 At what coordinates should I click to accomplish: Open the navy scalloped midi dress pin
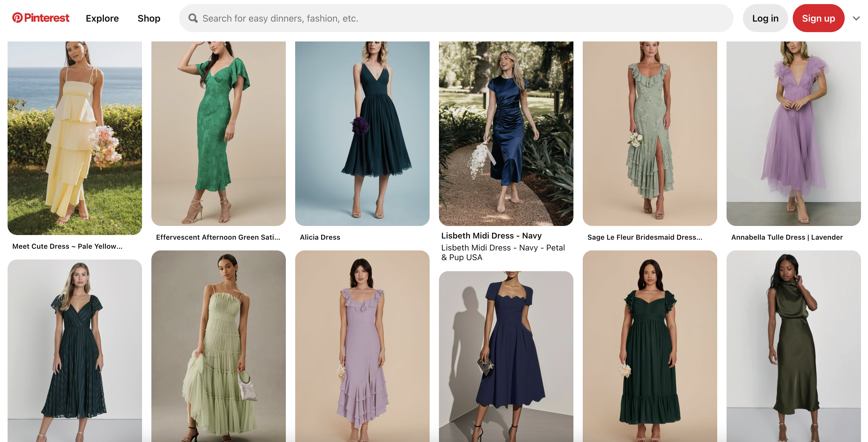(506, 357)
